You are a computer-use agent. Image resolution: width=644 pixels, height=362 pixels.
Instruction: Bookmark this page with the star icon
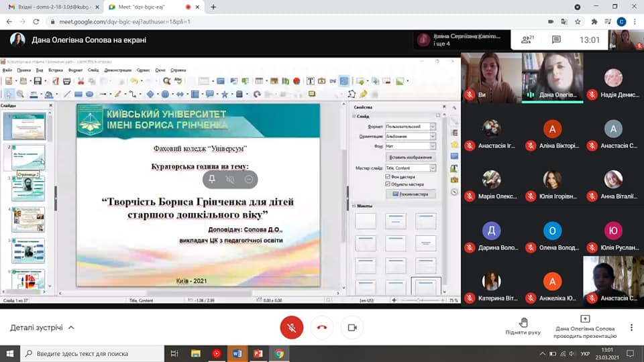pos(578,21)
